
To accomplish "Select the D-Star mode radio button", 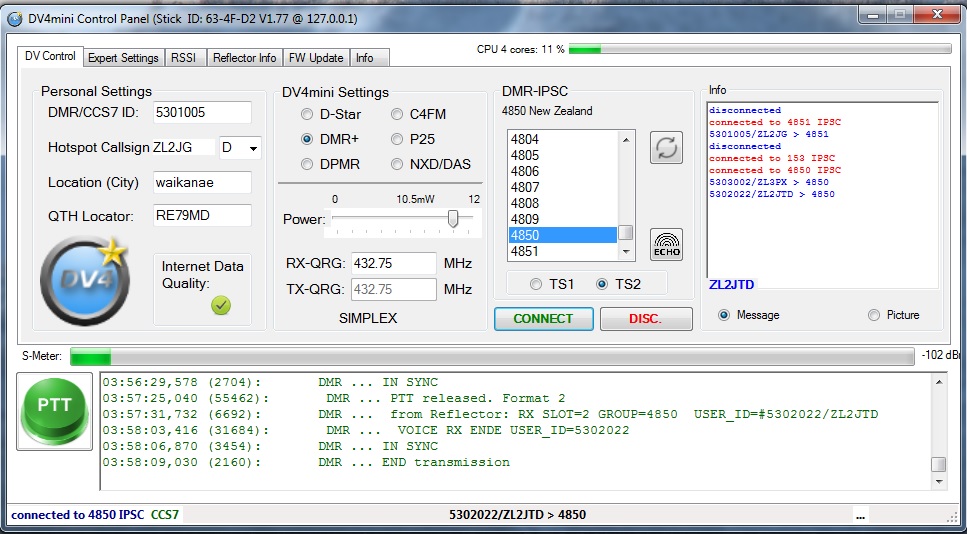I will pyautogui.click(x=307, y=114).
